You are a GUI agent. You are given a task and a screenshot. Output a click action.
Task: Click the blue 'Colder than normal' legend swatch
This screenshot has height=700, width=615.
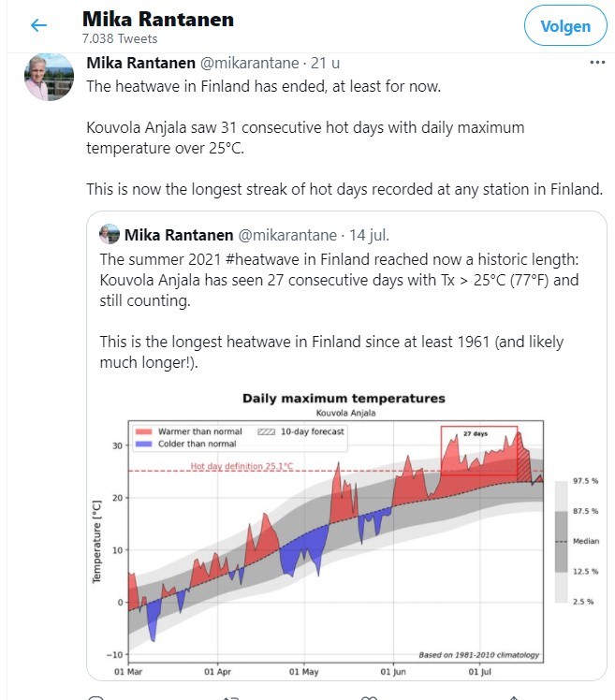tap(145, 444)
